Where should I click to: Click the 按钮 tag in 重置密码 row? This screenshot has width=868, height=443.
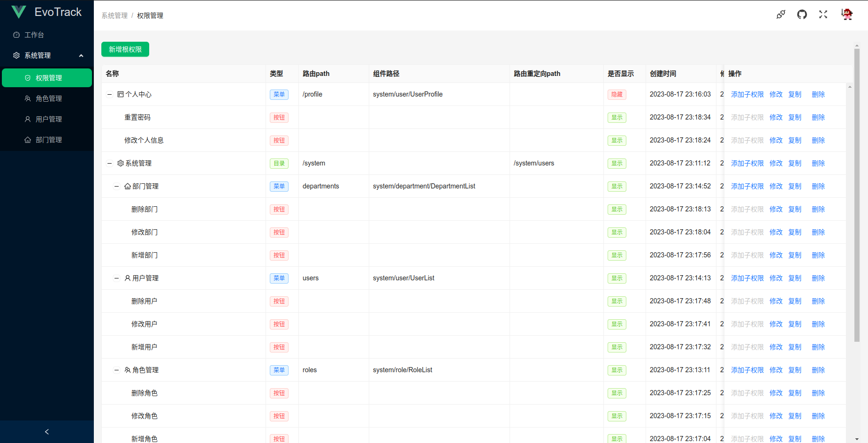coord(279,117)
